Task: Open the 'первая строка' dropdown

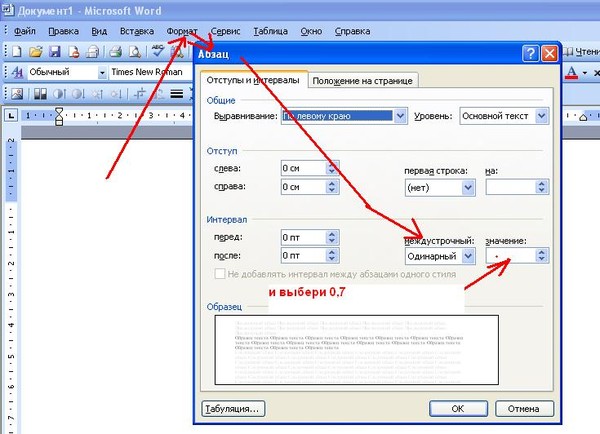Action: 468,188
